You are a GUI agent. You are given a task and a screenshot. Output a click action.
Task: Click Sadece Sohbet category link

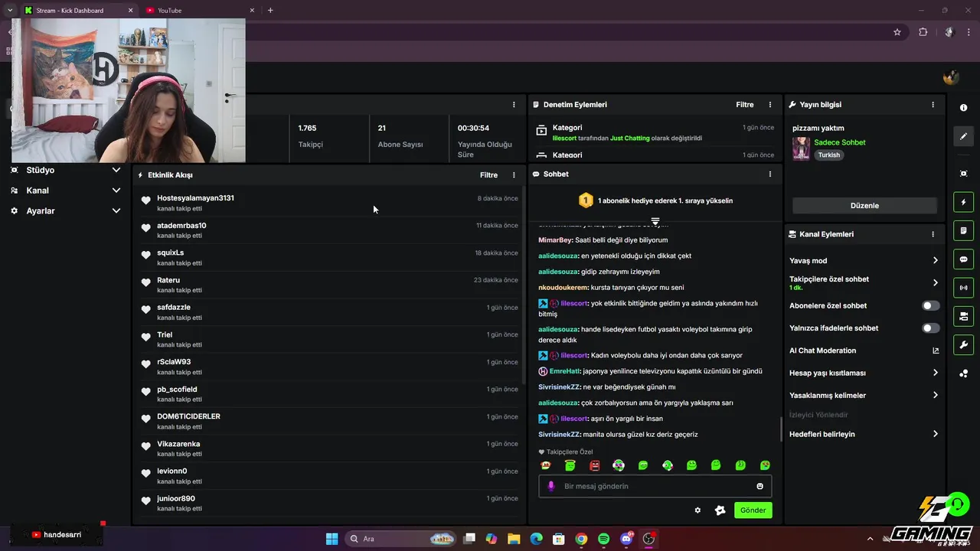pos(840,142)
